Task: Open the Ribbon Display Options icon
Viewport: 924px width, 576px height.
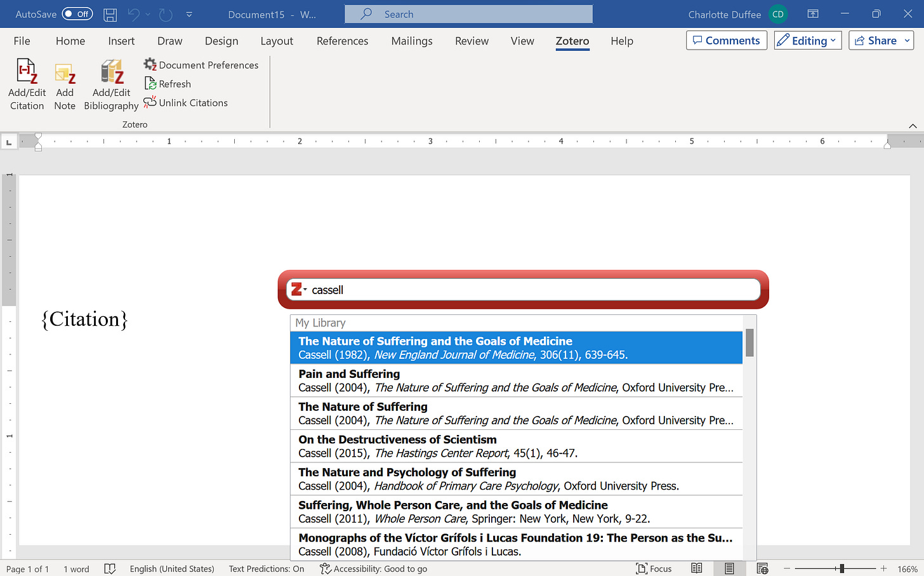Action: click(x=813, y=14)
